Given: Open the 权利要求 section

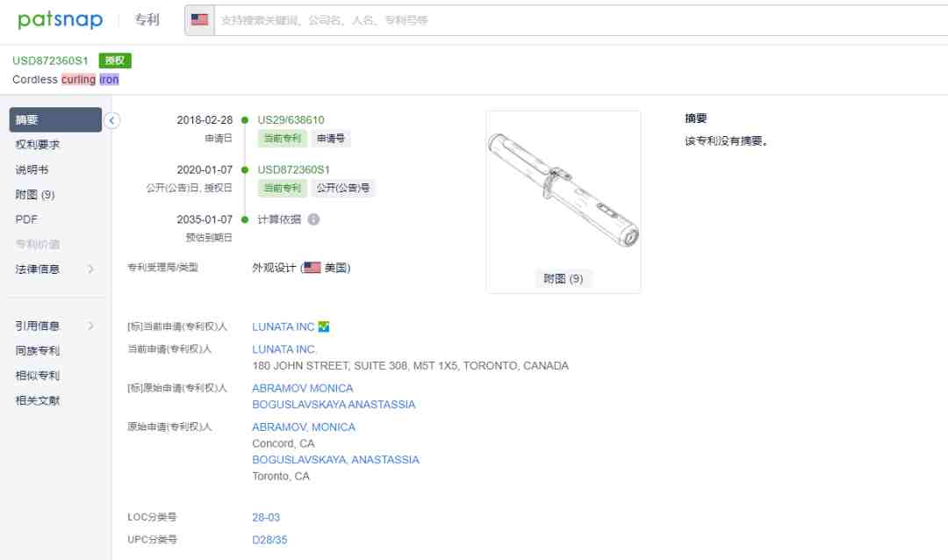Looking at the screenshot, I should pyautogui.click(x=38, y=145).
